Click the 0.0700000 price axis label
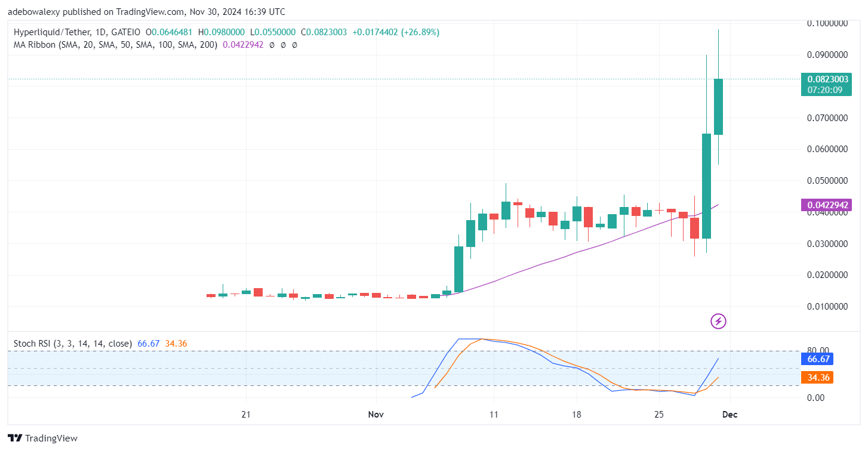This screenshot has height=451, width=868. 827,118
